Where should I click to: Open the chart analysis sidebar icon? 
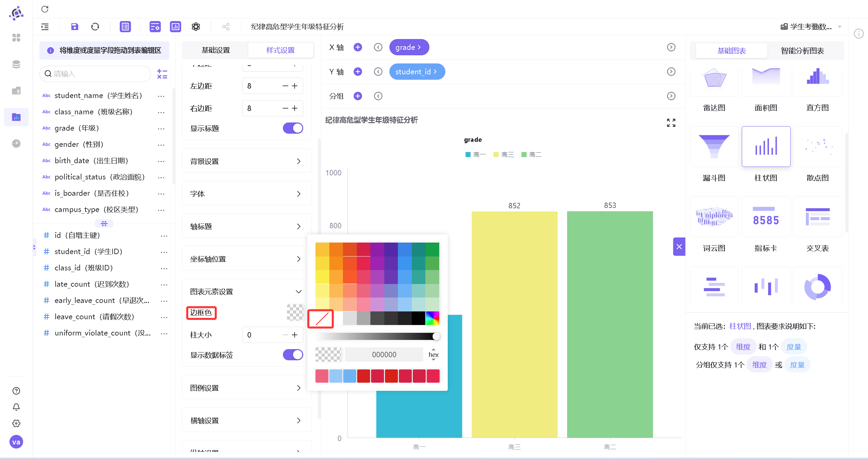click(x=16, y=117)
